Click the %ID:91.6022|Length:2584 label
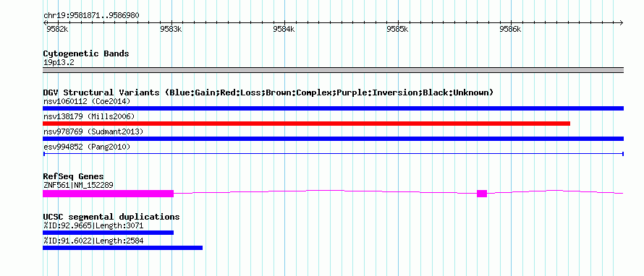644x276 pixels. [93, 241]
